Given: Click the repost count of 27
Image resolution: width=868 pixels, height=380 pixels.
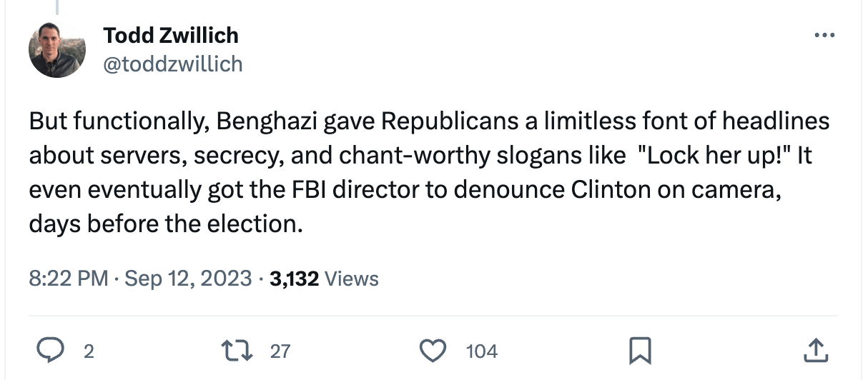Looking at the screenshot, I should (280, 351).
